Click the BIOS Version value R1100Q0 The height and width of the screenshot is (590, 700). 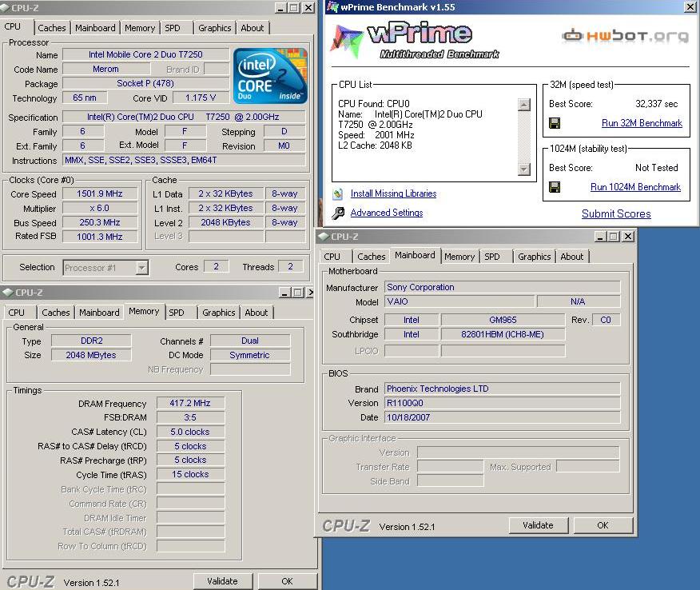(503, 403)
